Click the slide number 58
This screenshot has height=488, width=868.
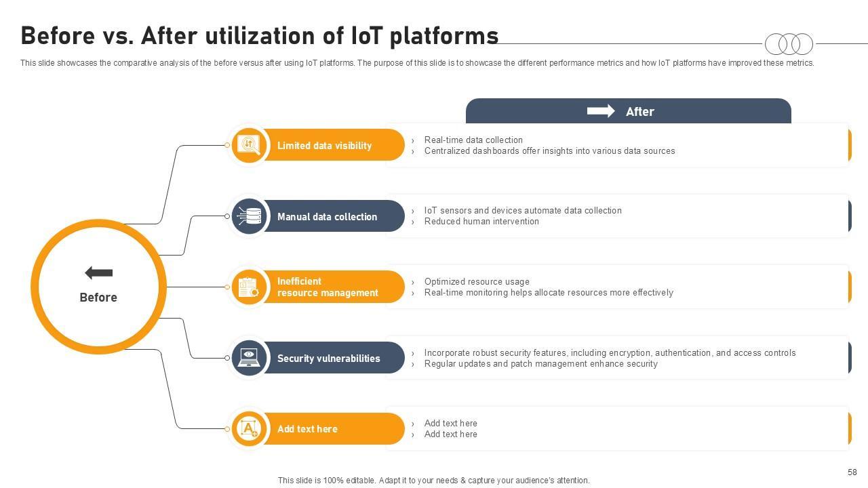click(x=852, y=472)
